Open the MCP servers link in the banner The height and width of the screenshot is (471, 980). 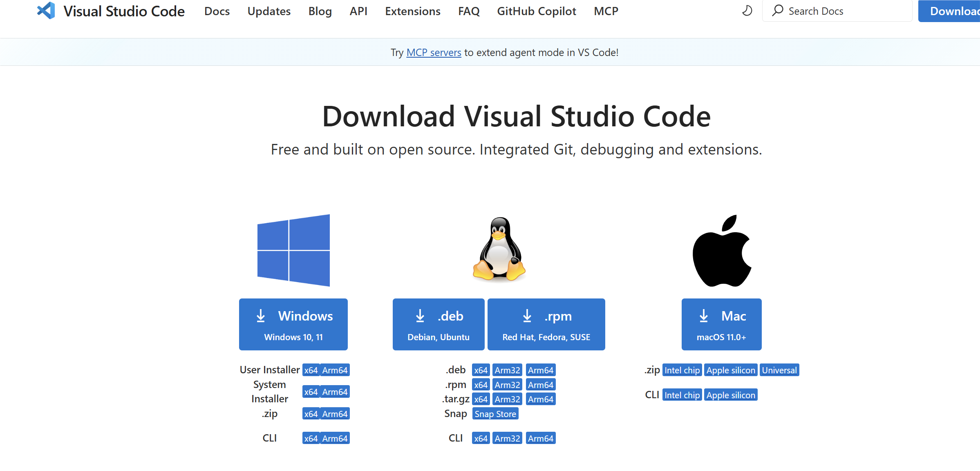click(434, 52)
